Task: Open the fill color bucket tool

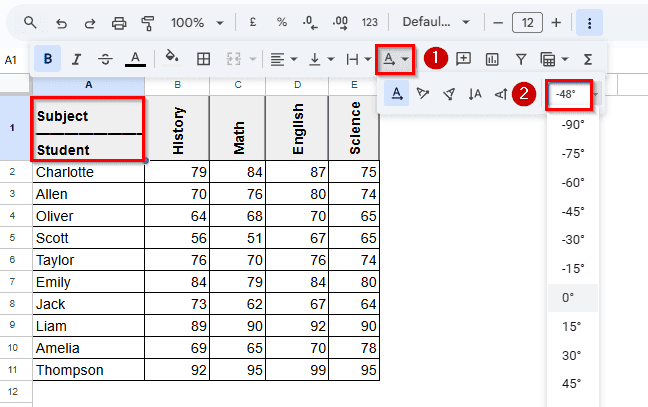Action: pyautogui.click(x=172, y=59)
